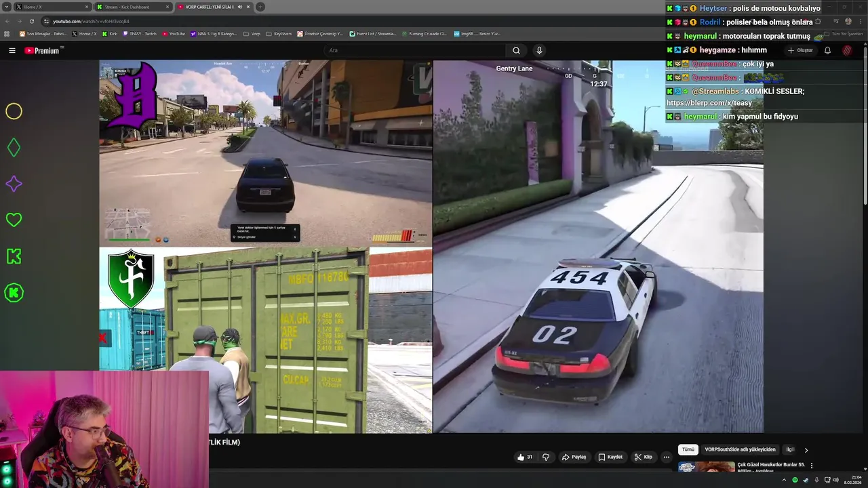The width and height of the screenshot is (868, 488).
Task: Open the YouTube guide hamburger menu
Action: coord(12,50)
